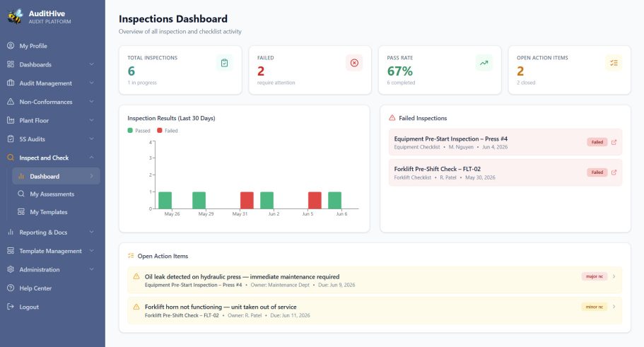Image resolution: width=644 pixels, height=347 pixels.
Task: Select Dashboard under Inspect and Check
Action: 57,176
